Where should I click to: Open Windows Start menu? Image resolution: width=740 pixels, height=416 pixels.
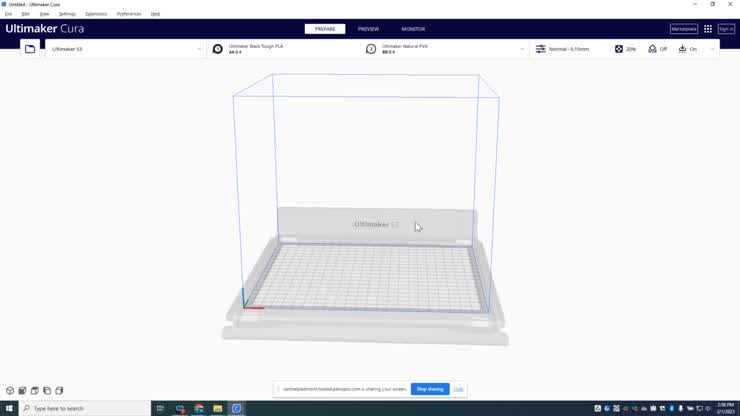click(9, 408)
